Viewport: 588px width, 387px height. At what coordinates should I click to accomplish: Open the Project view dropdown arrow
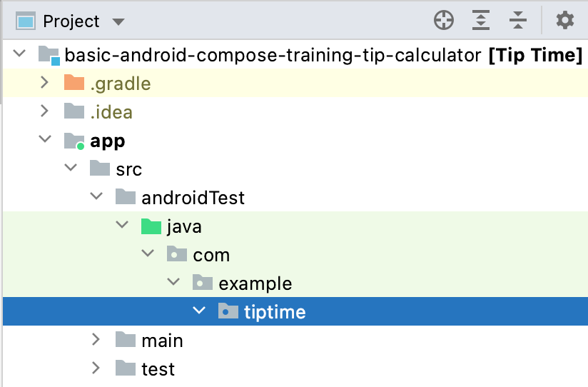(x=118, y=22)
